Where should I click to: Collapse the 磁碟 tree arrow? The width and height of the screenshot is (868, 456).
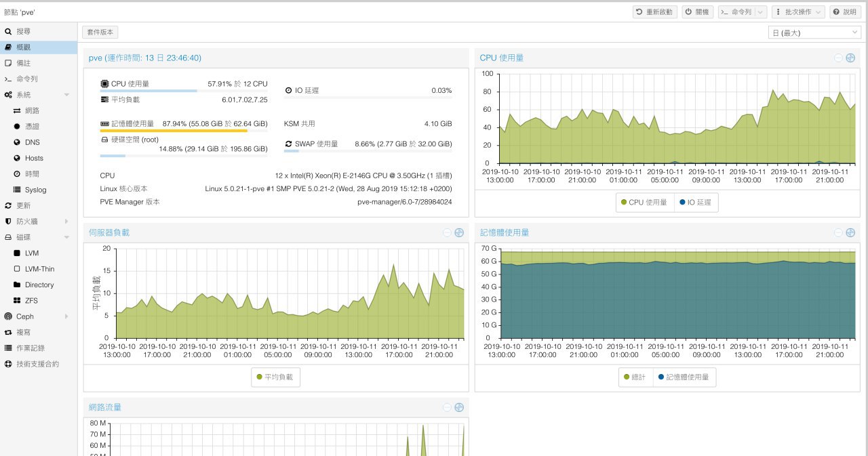[66, 237]
